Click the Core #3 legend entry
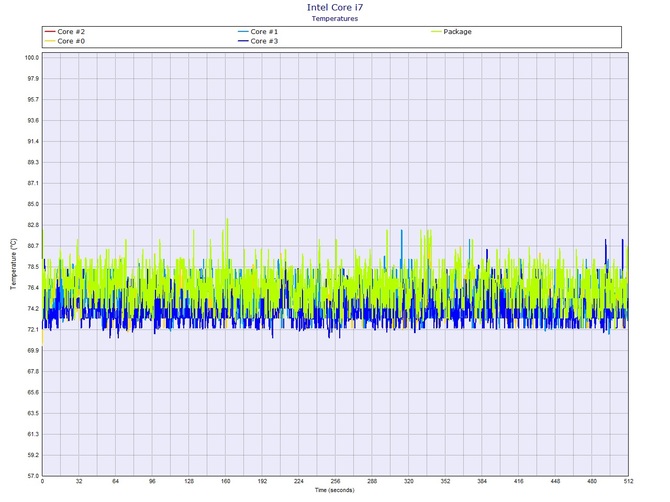This screenshot has height=502, width=670. 258,41
